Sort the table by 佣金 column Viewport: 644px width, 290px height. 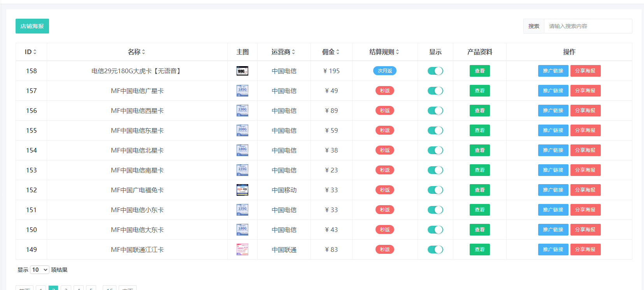(x=331, y=52)
